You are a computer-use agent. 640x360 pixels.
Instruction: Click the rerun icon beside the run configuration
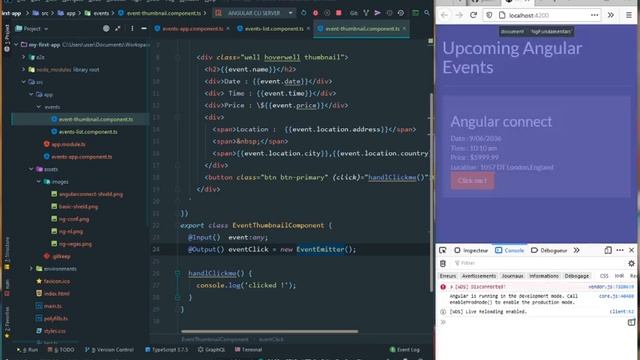click(x=303, y=13)
